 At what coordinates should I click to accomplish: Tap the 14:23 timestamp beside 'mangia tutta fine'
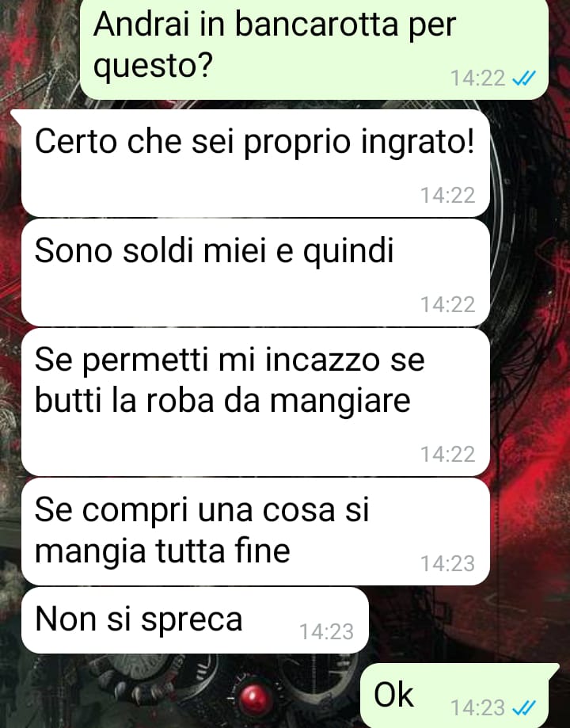[447, 564]
